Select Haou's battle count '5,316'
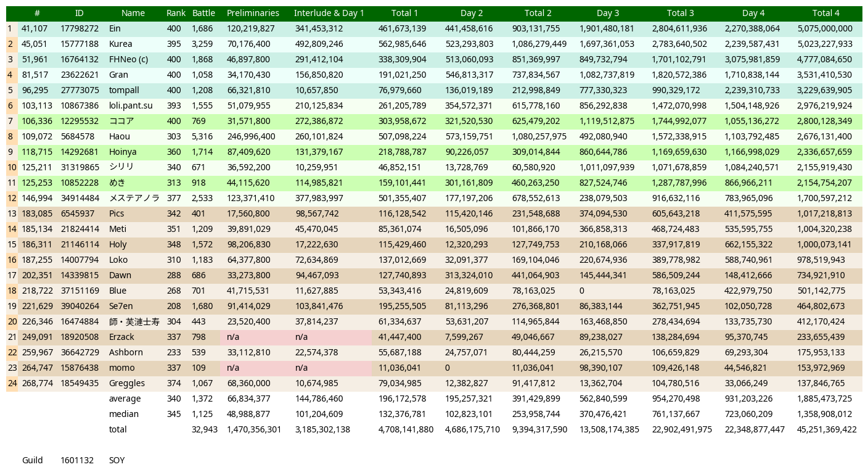This screenshot has height=475, width=868. pyautogui.click(x=202, y=136)
